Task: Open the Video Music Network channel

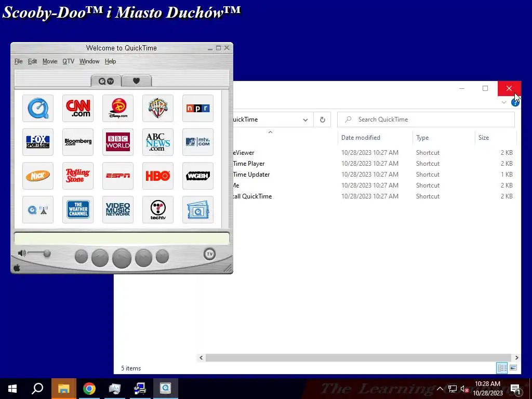Action: tap(118, 210)
